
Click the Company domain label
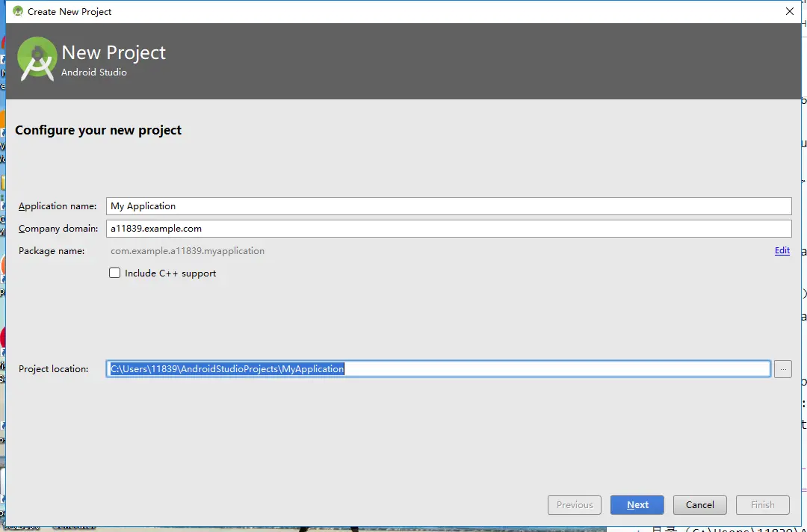click(58, 229)
